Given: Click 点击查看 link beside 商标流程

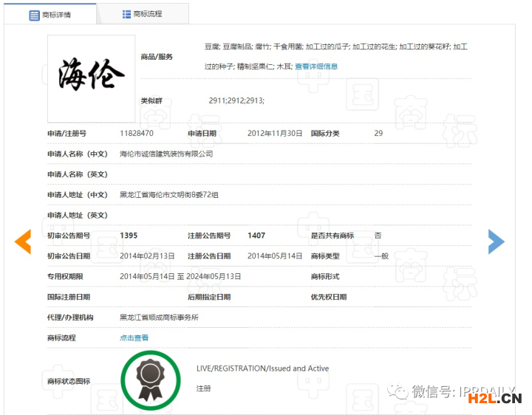Looking at the screenshot, I should click(x=134, y=337).
